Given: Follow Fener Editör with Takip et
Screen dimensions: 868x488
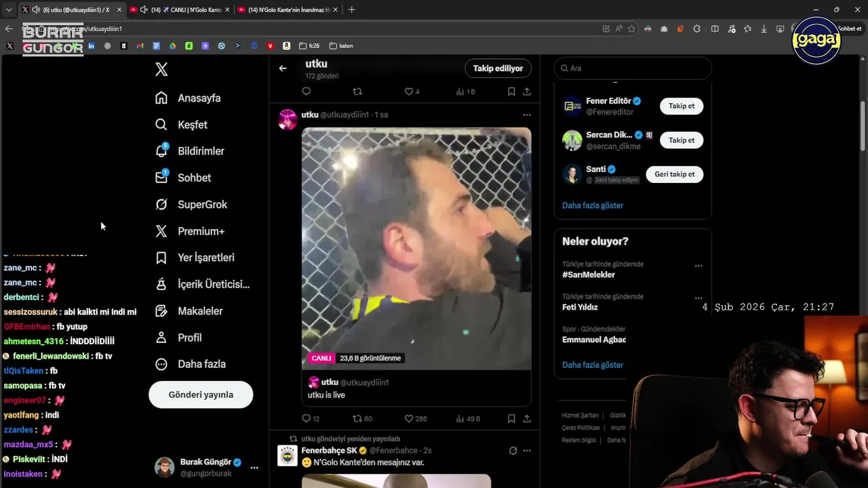Looking at the screenshot, I should [x=682, y=106].
